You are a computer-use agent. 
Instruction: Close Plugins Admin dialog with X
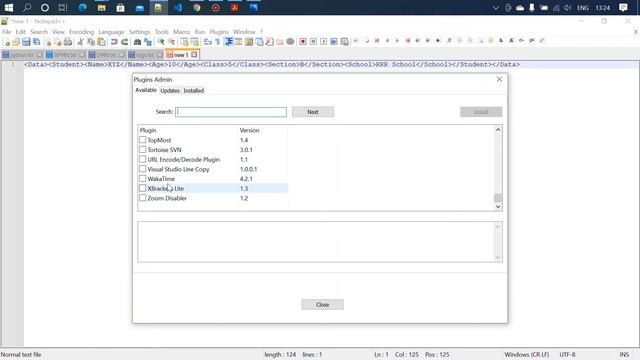[499, 79]
